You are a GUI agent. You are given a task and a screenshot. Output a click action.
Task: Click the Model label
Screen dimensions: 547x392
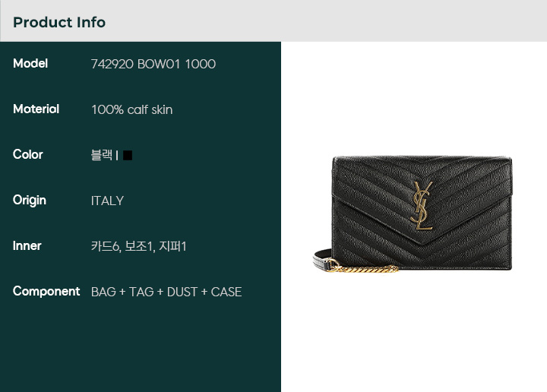click(30, 63)
